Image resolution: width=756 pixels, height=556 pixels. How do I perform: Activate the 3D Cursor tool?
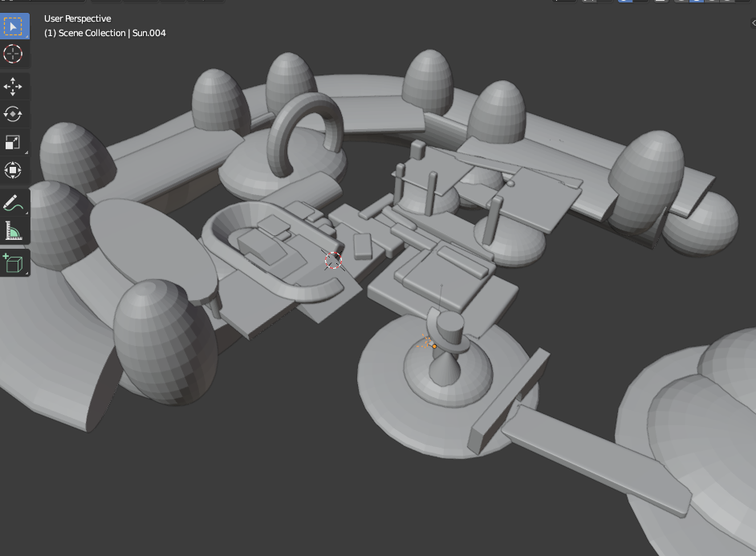point(13,54)
